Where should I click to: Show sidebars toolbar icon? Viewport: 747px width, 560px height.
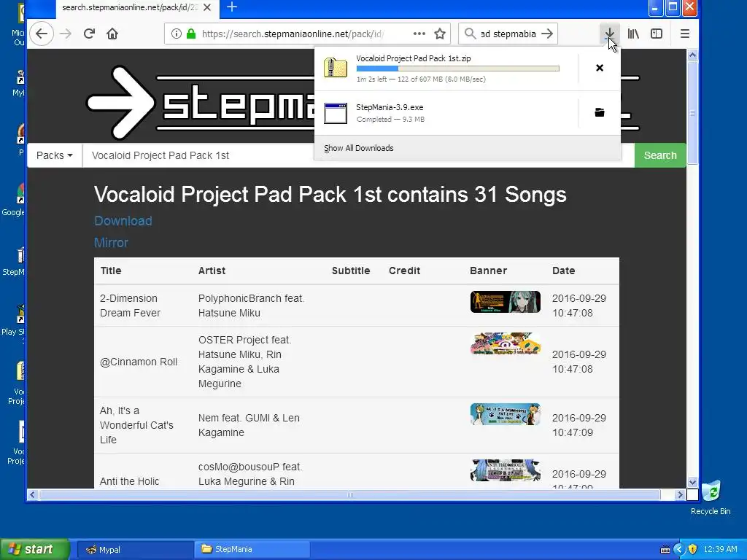(657, 34)
